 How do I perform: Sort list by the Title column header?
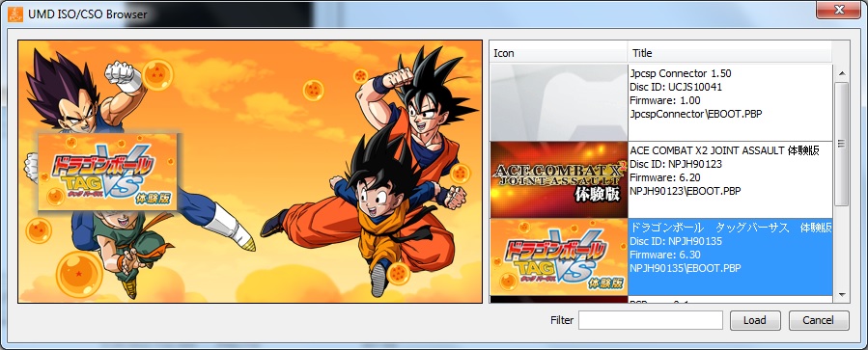pyautogui.click(x=730, y=53)
